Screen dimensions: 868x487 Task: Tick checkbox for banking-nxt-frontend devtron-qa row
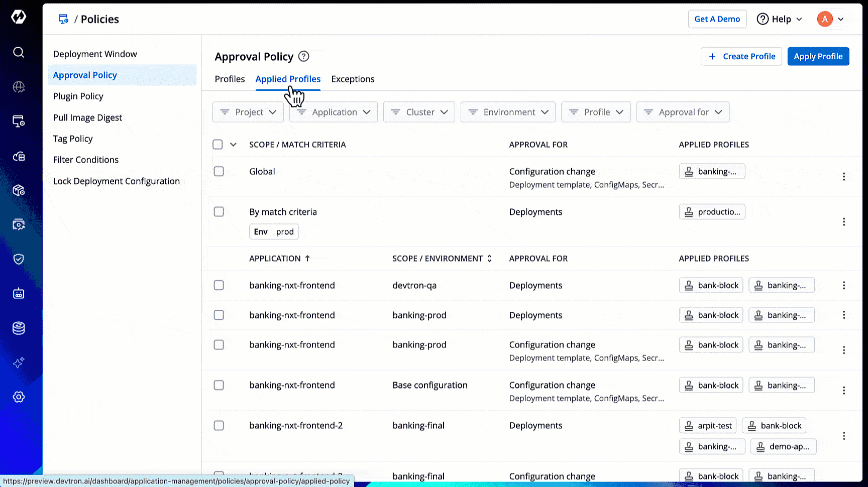pyautogui.click(x=219, y=285)
